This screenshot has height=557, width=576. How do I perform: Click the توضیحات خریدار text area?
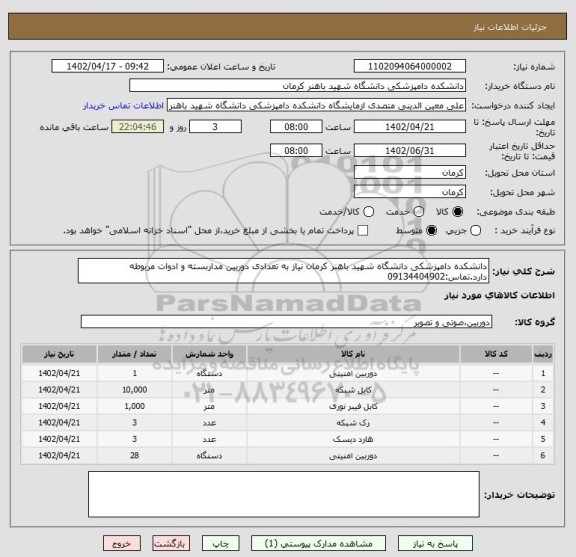point(284,494)
